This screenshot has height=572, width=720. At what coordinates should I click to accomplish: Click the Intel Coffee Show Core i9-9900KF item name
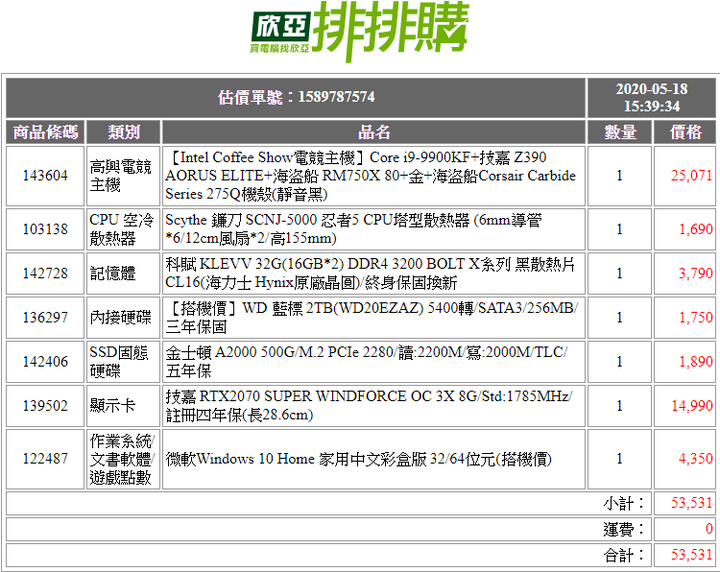tap(370, 176)
